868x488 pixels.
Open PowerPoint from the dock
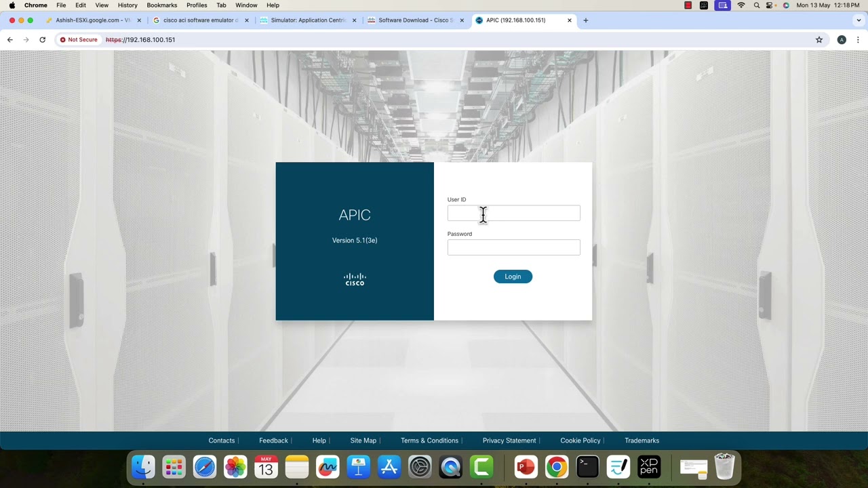coord(526,467)
